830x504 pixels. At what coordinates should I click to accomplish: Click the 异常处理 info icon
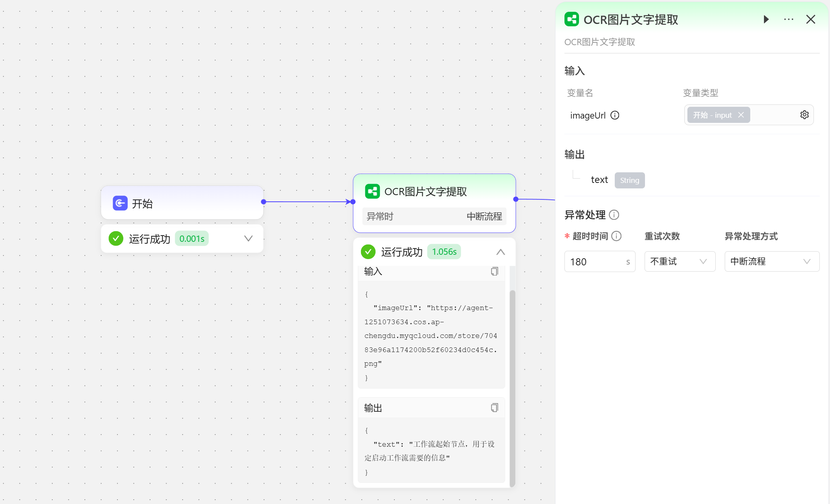(x=614, y=215)
